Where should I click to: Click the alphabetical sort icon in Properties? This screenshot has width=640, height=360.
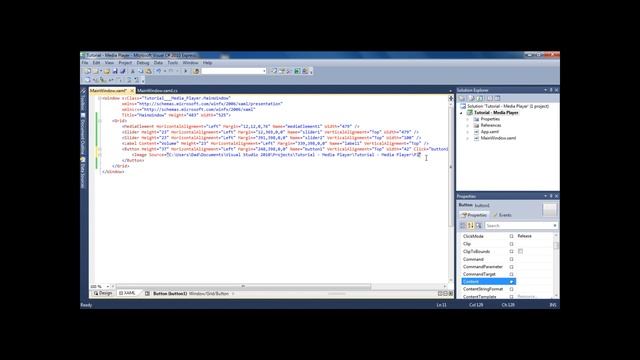tap(471, 226)
